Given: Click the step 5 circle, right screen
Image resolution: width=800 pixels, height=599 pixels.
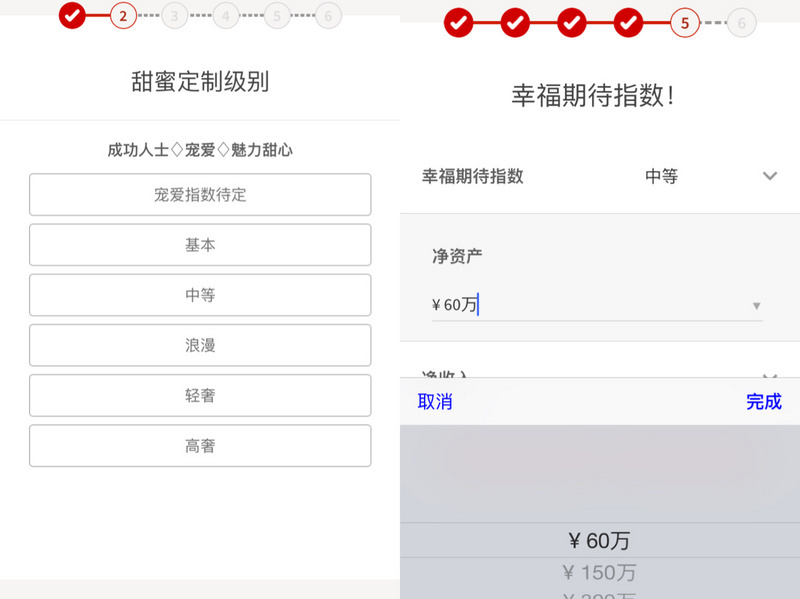Looking at the screenshot, I should (x=685, y=22).
